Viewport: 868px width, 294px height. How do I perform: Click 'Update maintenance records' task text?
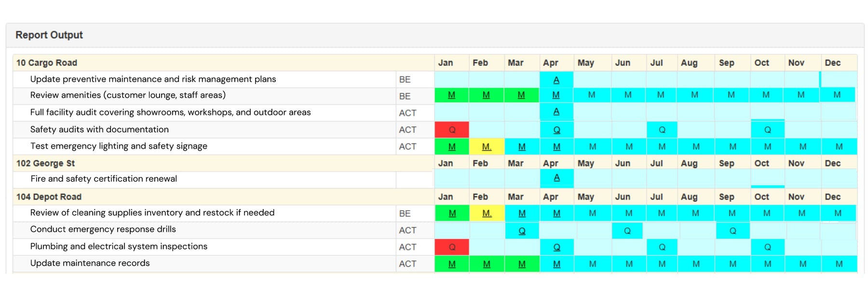[90, 263]
